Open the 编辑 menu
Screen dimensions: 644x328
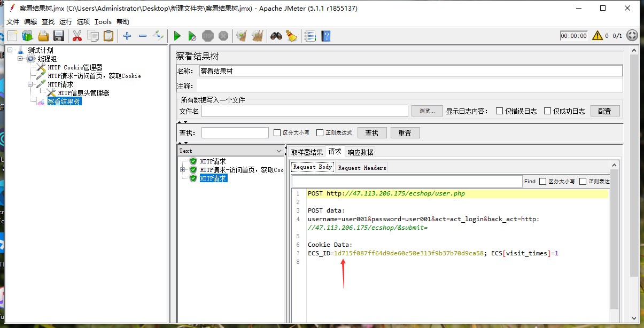[30, 21]
